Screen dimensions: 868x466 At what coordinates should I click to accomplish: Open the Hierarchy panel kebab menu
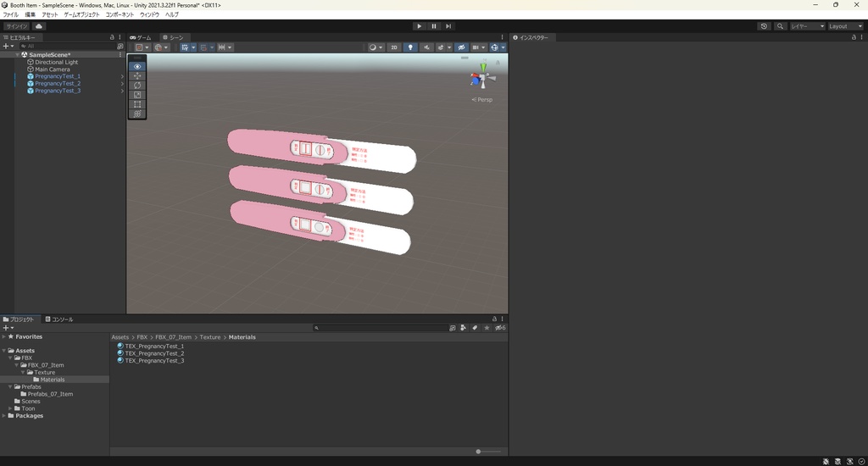120,37
